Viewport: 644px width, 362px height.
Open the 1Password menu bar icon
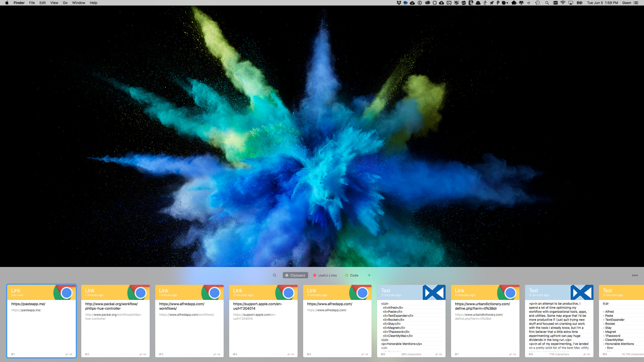420,3
